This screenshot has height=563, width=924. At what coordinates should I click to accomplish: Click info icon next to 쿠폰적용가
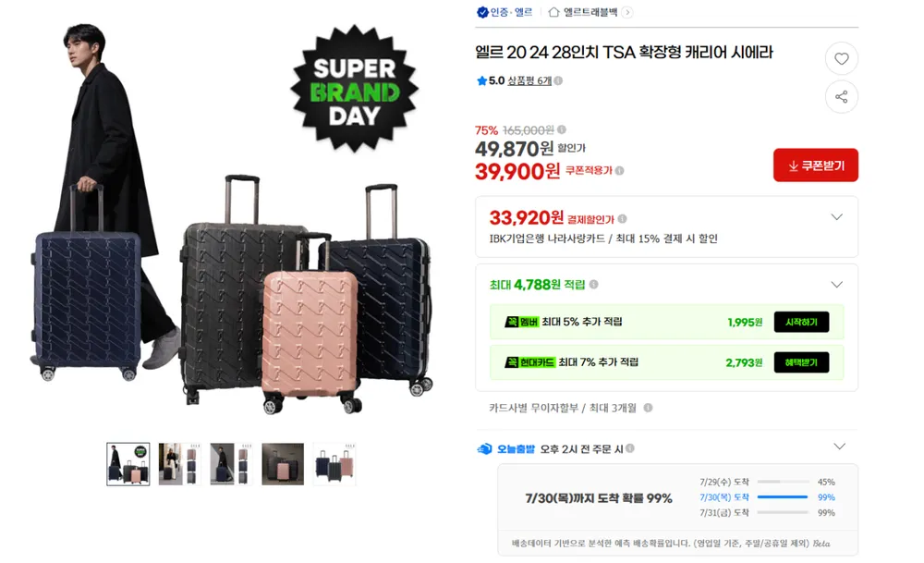(x=619, y=171)
